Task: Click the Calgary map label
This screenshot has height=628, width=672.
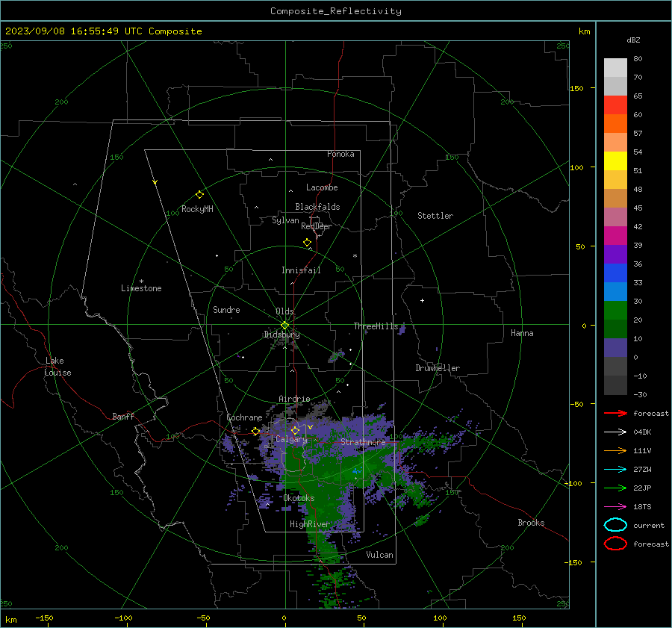Action: (291, 439)
